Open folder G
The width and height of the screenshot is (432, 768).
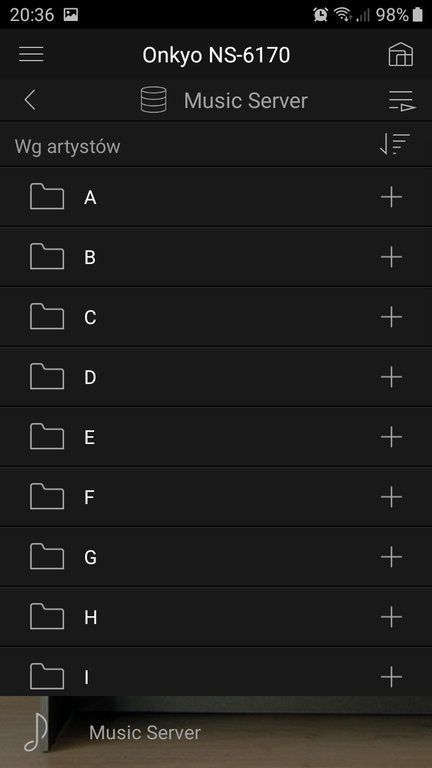click(216, 557)
